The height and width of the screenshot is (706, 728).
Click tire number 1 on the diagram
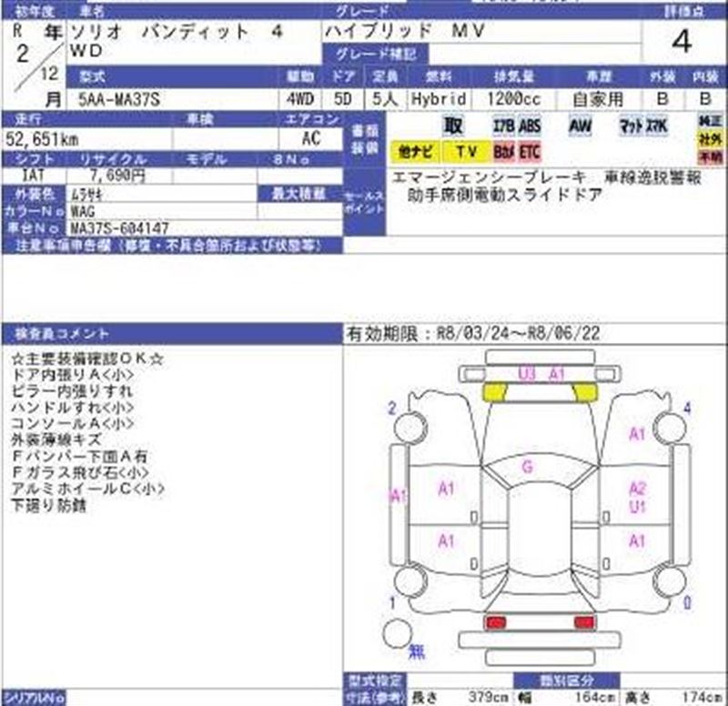point(392,603)
